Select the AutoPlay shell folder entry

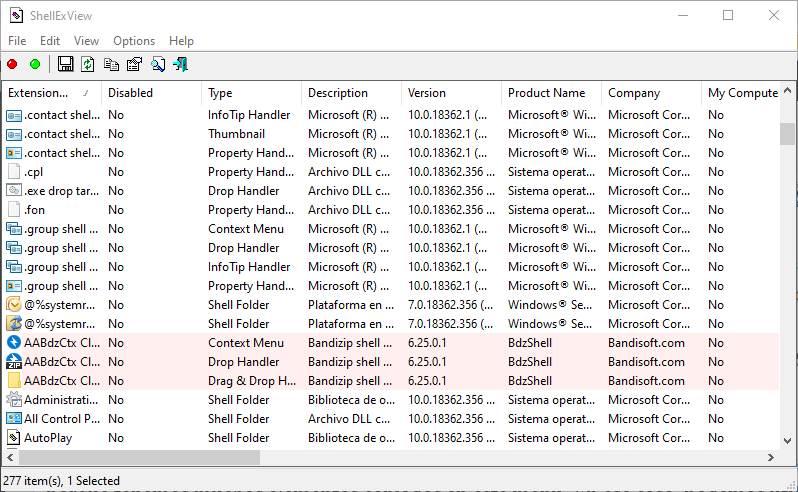pyautogui.click(x=391, y=438)
